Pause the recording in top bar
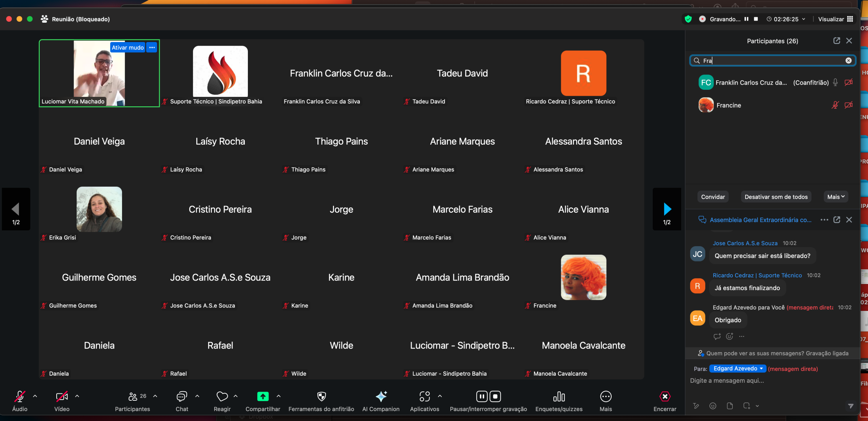 tap(746, 19)
